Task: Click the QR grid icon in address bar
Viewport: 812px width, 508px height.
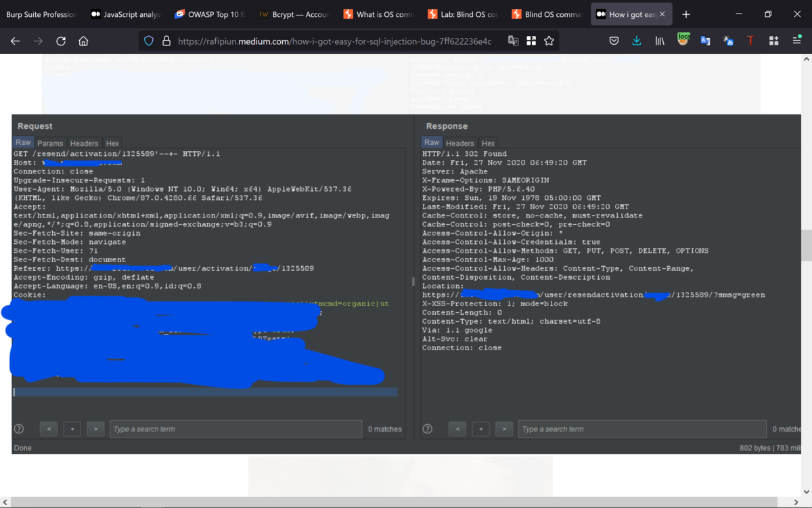Action: (531, 41)
